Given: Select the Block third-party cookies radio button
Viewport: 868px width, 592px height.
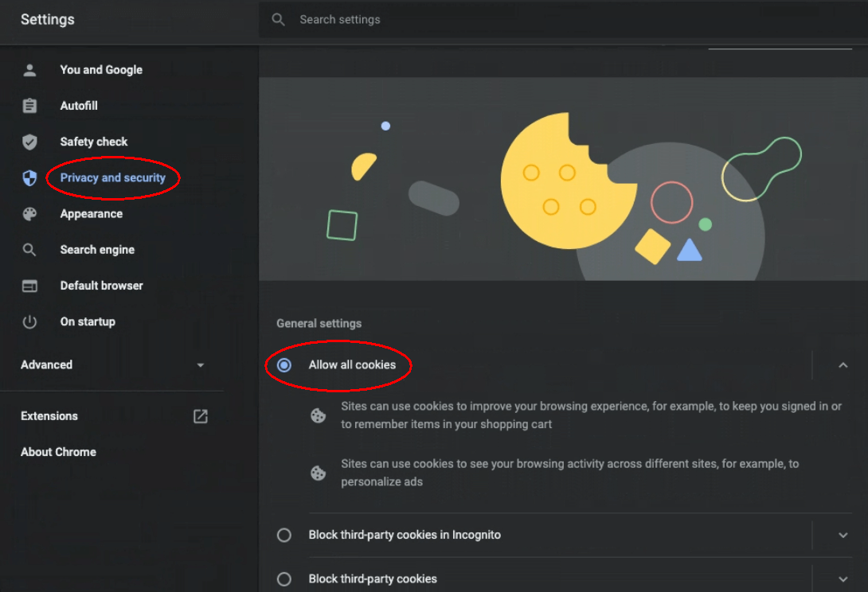Looking at the screenshot, I should (x=284, y=579).
